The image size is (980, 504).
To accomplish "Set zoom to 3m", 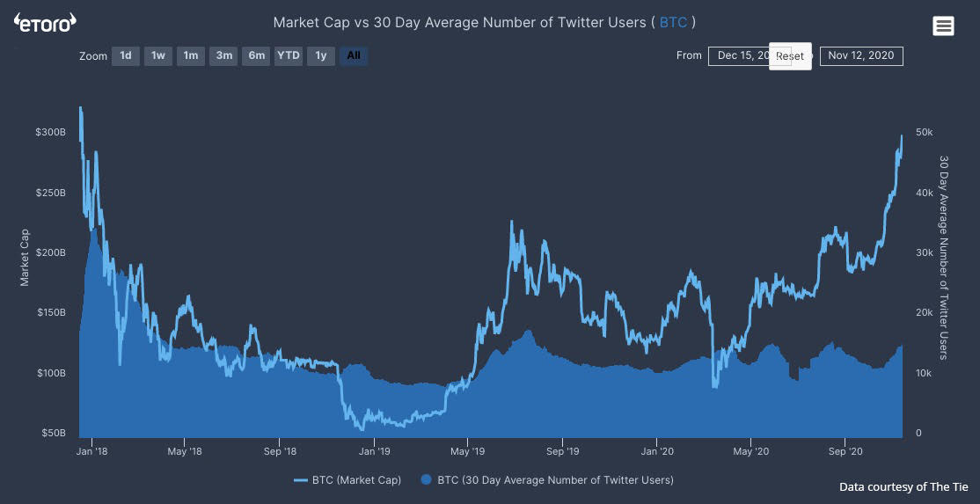I will click(x=224, y=56).
